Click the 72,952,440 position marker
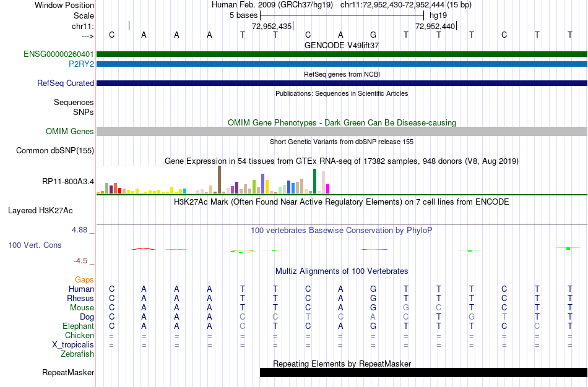Screen dimensions: 588x387 [435, 26]
